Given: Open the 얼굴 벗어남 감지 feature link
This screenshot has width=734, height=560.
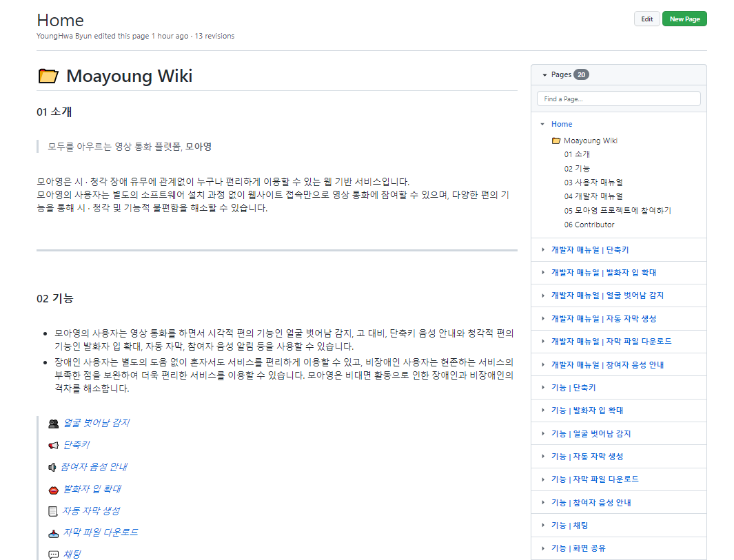Looking at the screenshot, I should tap(96, 423).
